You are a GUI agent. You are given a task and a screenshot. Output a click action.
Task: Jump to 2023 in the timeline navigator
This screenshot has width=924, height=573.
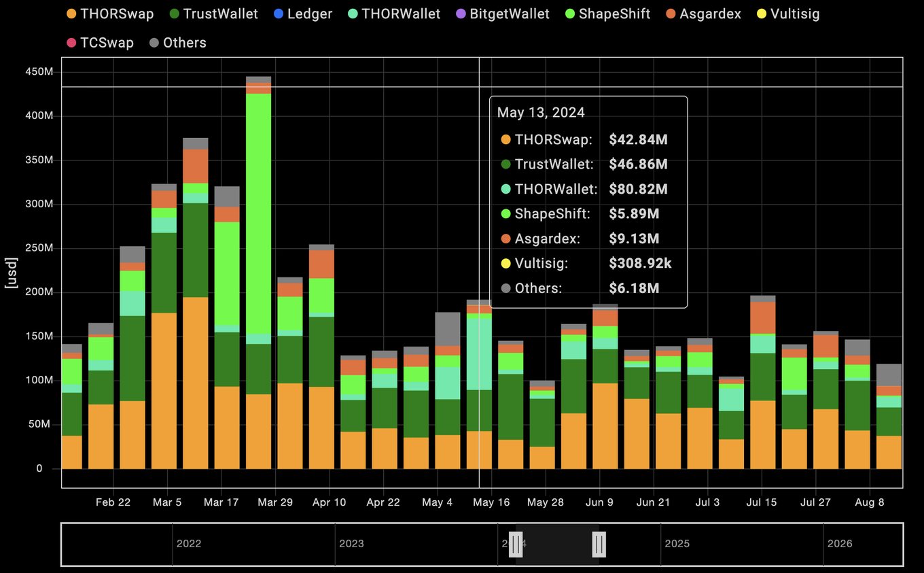[351, 544]
